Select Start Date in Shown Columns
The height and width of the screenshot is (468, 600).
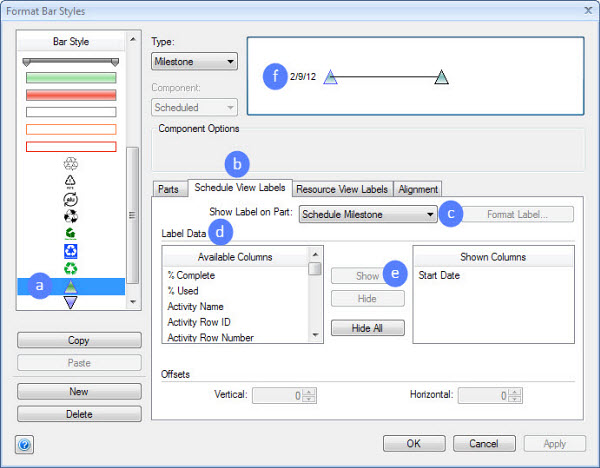click(439, 275)
